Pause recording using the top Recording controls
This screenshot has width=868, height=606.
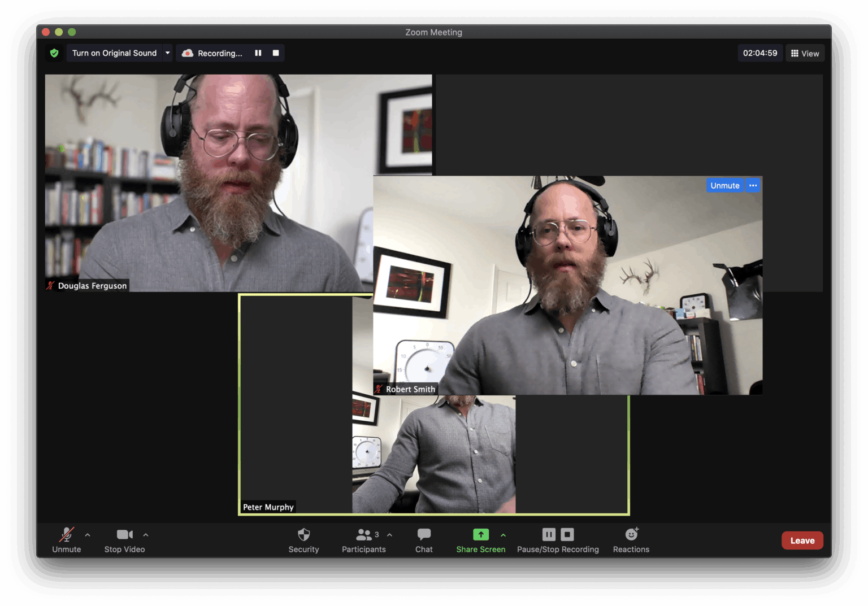pos(258,53)
